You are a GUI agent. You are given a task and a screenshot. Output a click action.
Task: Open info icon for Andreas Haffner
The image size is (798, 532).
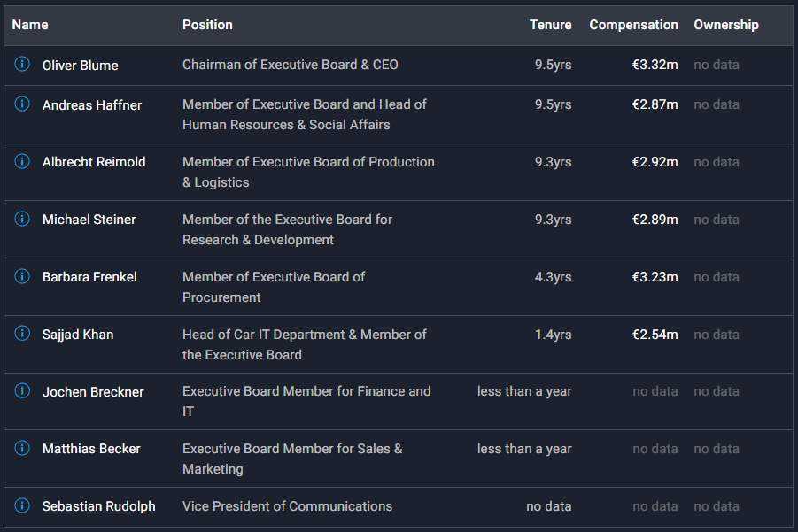tap(22, 104)
